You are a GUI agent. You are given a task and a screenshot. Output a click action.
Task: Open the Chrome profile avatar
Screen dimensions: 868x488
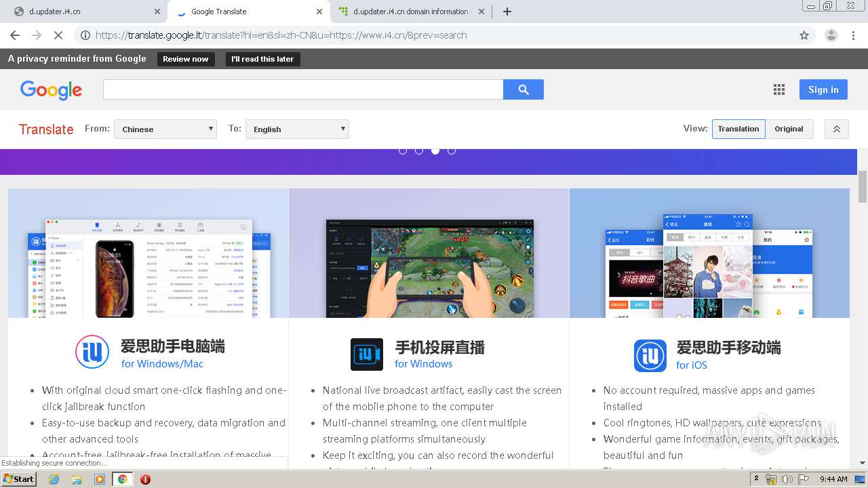click(831, 35)
